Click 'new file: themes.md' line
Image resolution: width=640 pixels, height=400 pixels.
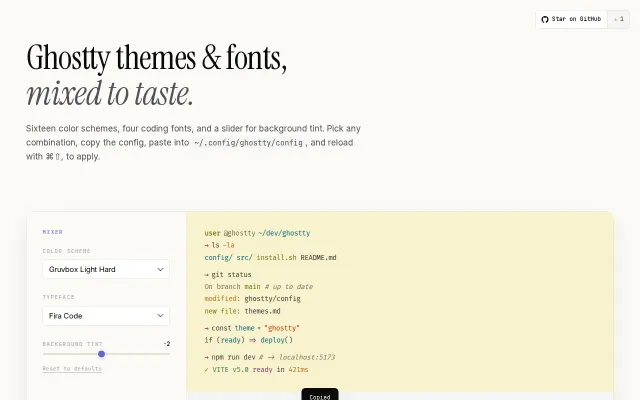242,311
